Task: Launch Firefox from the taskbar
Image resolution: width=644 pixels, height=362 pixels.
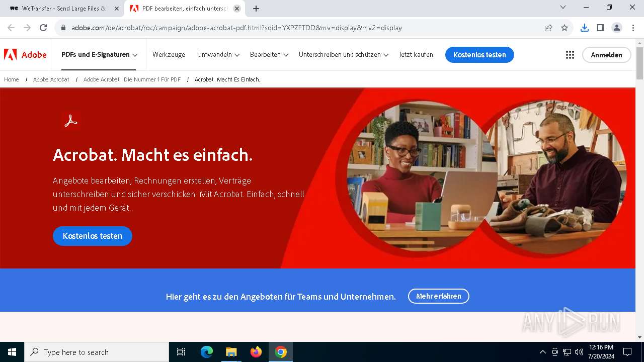Action: 256,352
